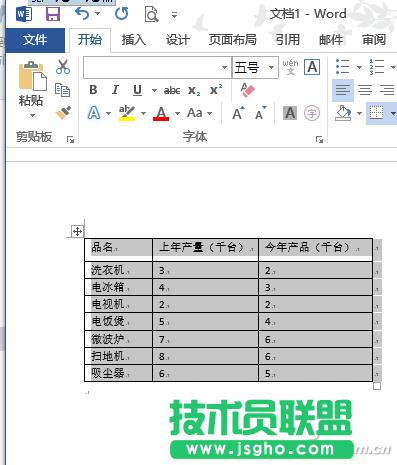This screenshot has width=397, height=465.
Task: Open the 文件 menu button
Action: pyautogui.click(x=35, y=40)
